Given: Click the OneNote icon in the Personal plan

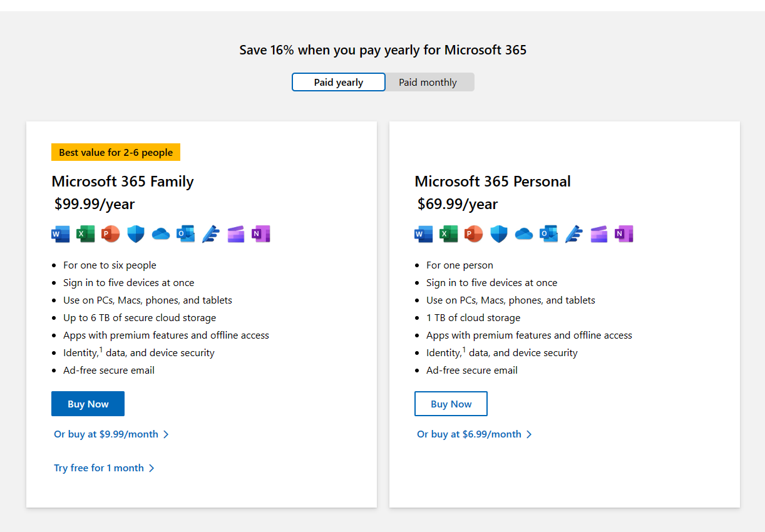Looking at the screenshot, I should point(624,234).
